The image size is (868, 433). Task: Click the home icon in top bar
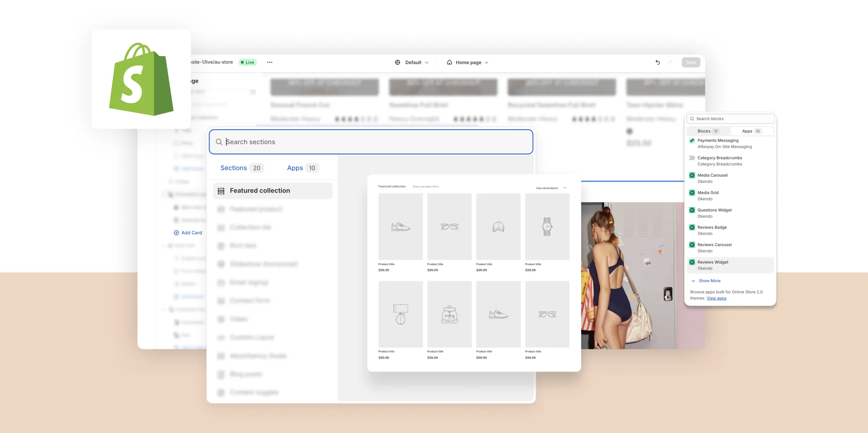[449, 62]
